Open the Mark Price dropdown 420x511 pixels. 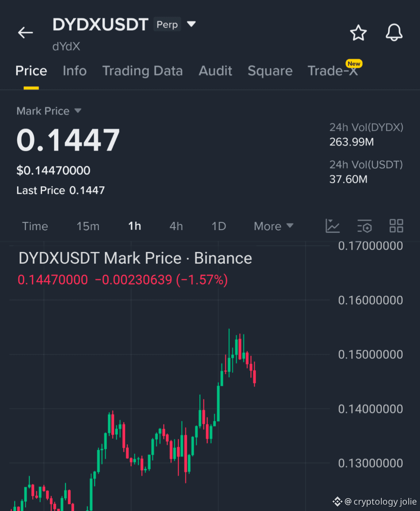[x=49, y=111]
